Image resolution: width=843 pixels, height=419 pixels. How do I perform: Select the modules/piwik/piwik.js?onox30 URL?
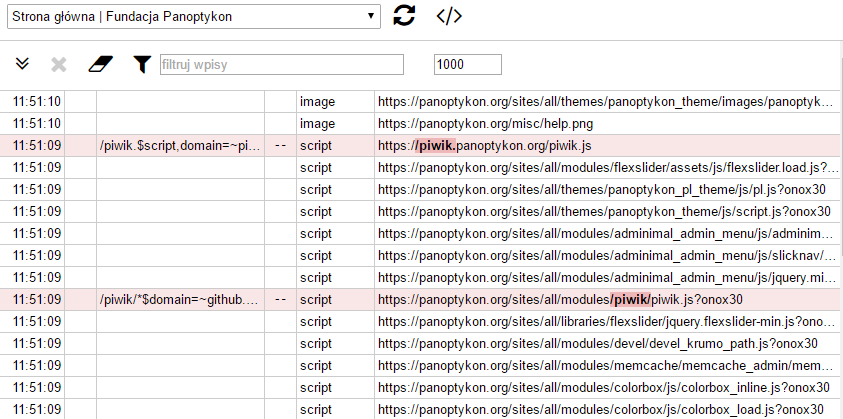[560, 300]
